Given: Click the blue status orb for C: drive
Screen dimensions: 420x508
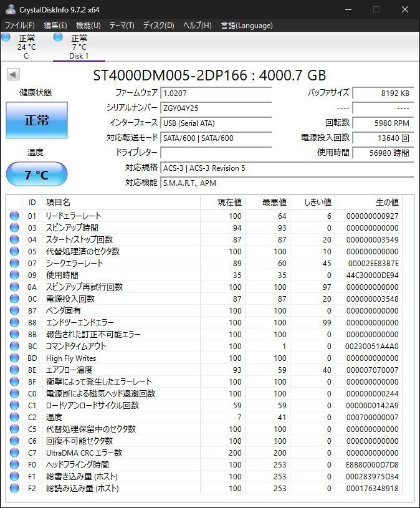Looking at the screenshot, I should point(6,37).
